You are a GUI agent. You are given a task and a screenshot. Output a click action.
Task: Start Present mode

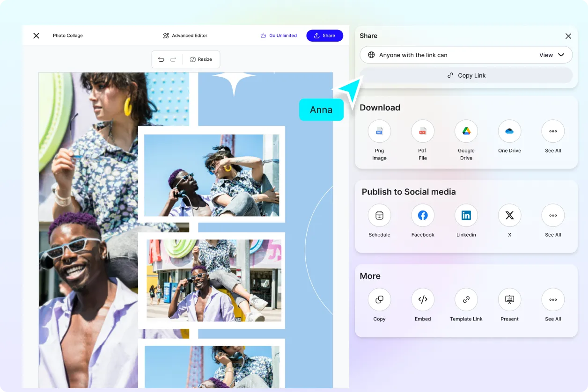pos(509,300)
